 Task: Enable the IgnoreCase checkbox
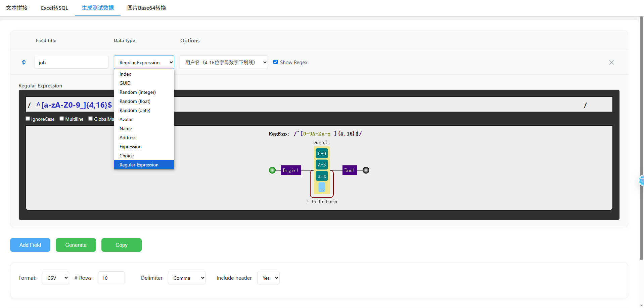click(x=28, y=118)
